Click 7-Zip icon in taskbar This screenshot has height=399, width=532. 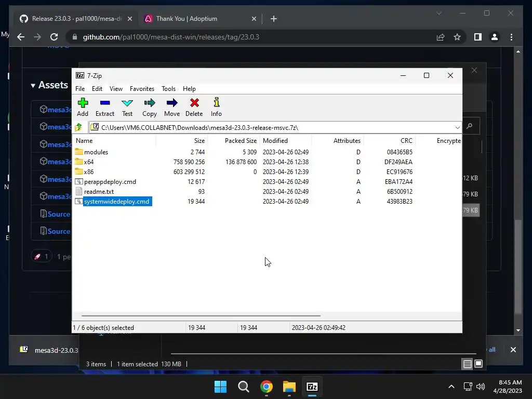coord(312,387)
